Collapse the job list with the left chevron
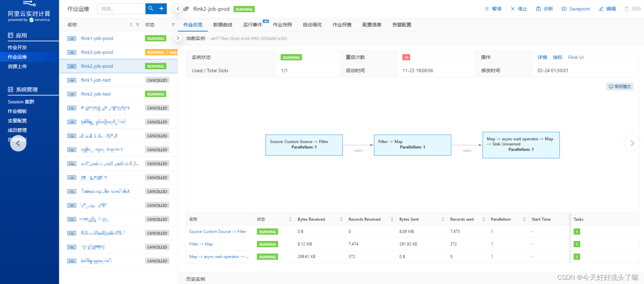 point(178,9)
